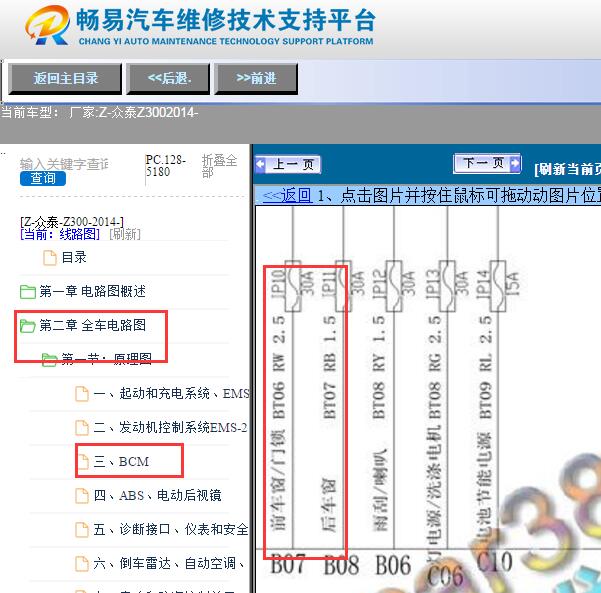
Task: Click the 下一页 next page button
Action: coord(487,163)
